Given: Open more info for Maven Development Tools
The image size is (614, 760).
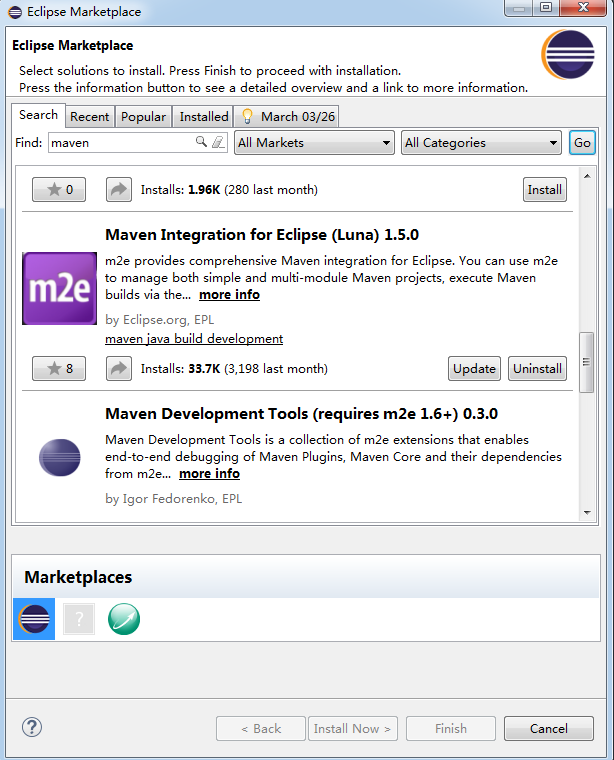Looking at the screenshot, I should pyautogui.click(x=209, y=474).
